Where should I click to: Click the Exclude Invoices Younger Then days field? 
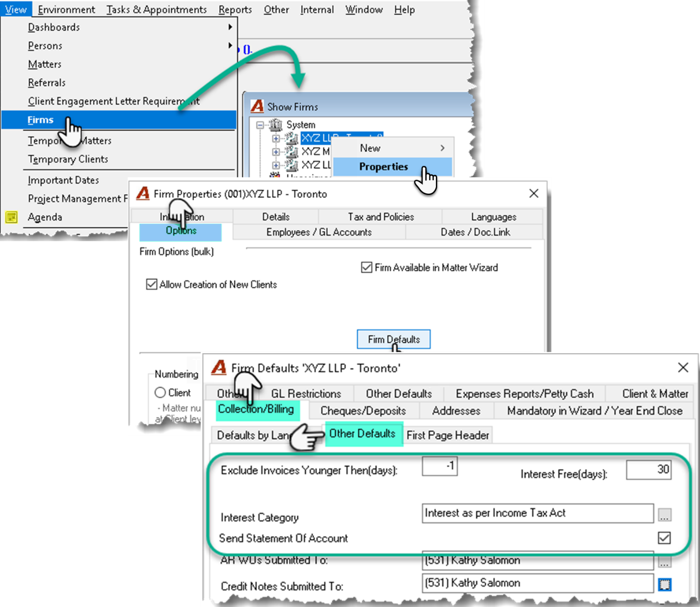(440, 466)
